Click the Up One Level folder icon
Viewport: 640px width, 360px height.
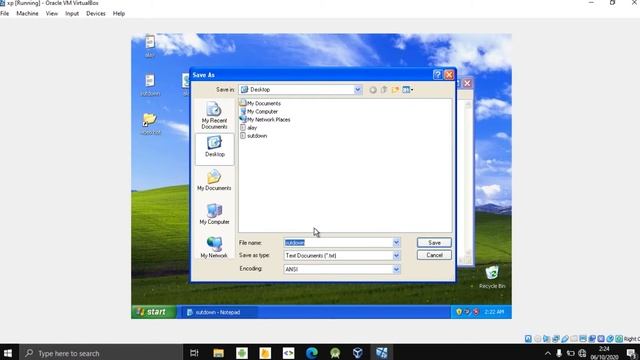coord(384,90)
